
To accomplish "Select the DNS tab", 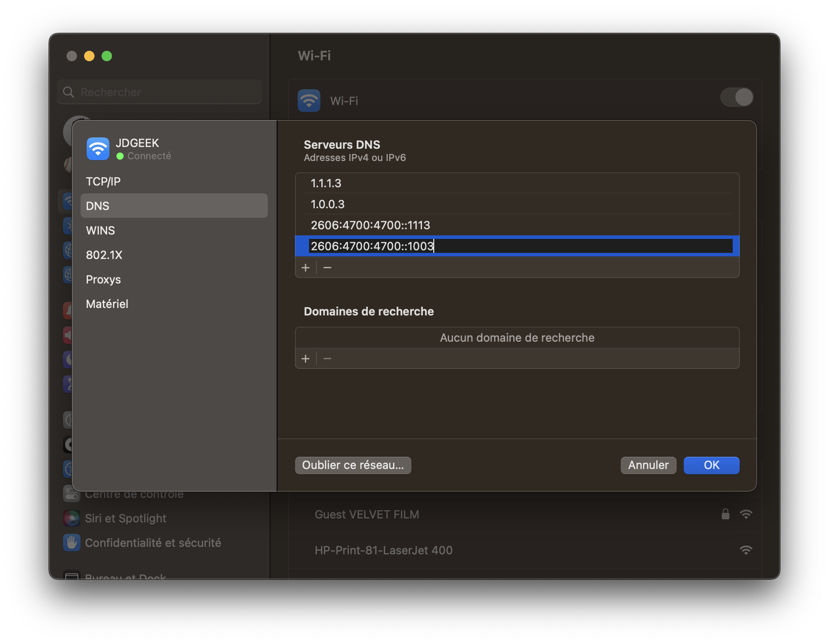I will click(x=174, y=206).
